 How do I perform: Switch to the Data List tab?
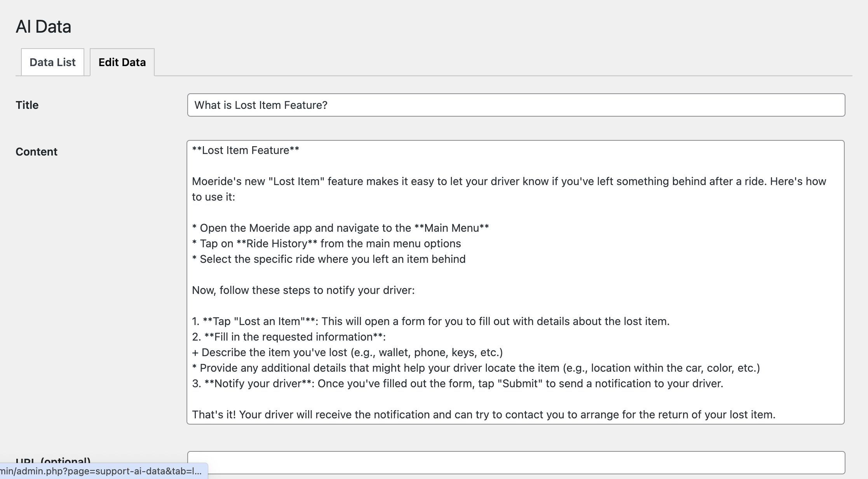52,62
